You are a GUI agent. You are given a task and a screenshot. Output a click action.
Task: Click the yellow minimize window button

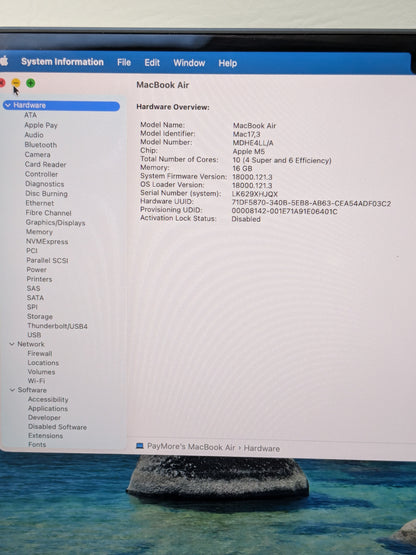(16, 83)
